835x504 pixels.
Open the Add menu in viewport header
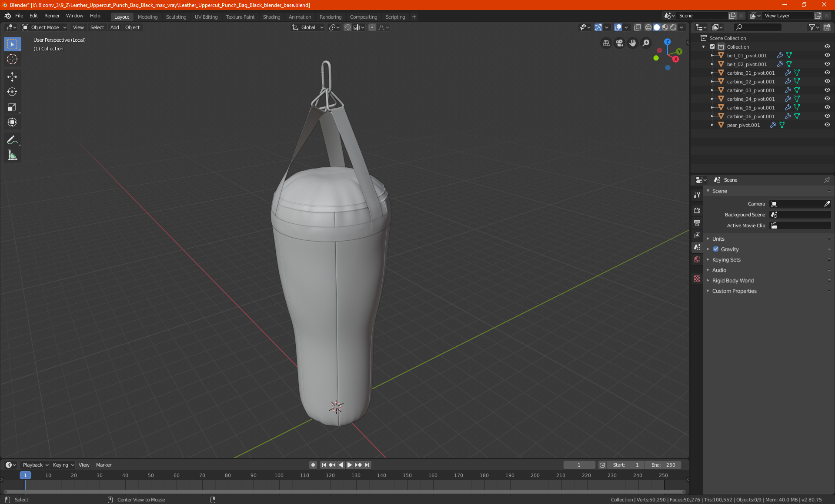click(115, 27)
